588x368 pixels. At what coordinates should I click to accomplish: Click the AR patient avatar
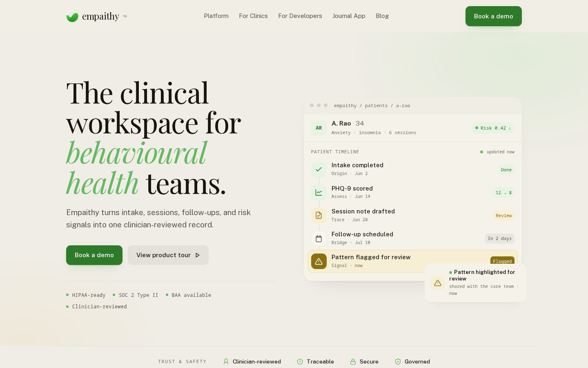pos(318,128)
